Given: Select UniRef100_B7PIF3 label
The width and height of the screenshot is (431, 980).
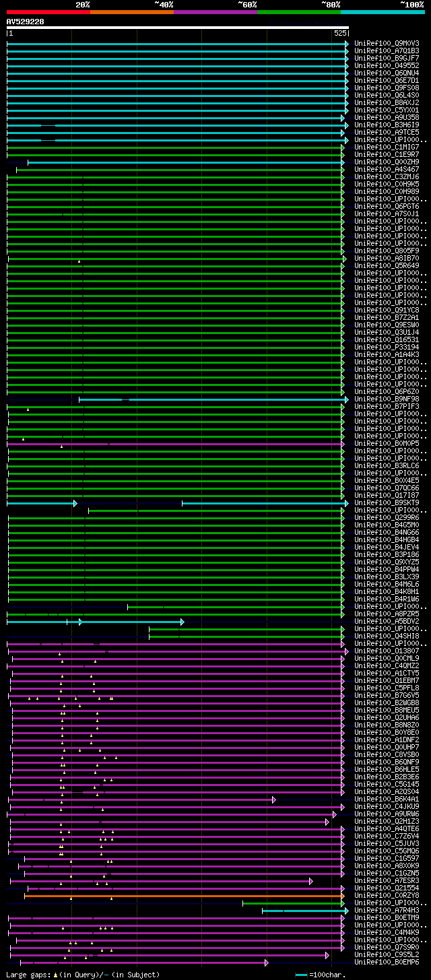Looking at the screenshot, I should (387, 406).
